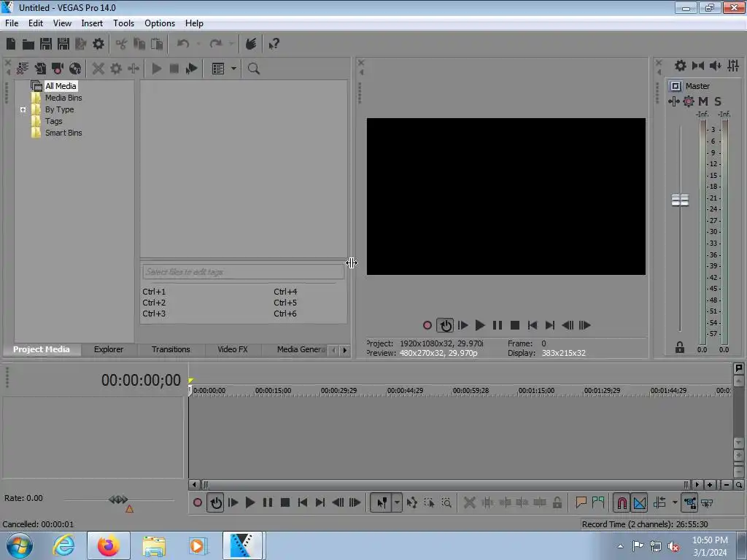Click the timeline horizontal scrollbar
The height and width of the screenshot is (560, 747).
tap(446, 485)
